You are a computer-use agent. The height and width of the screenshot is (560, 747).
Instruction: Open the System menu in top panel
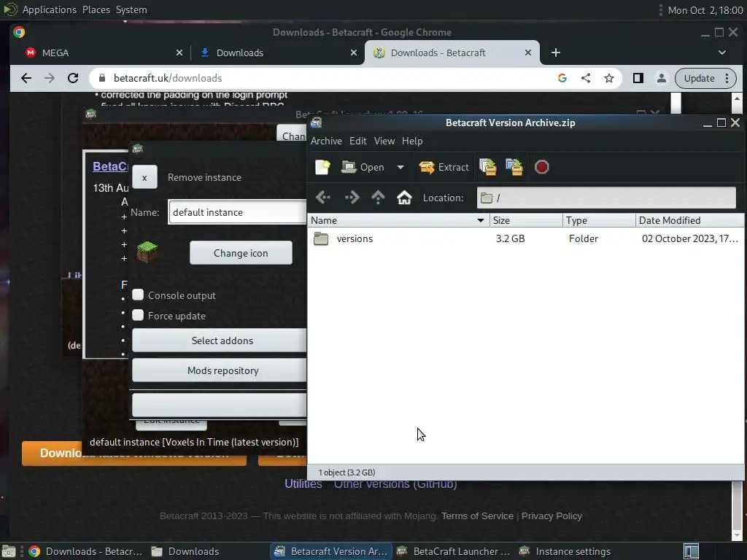pos(131,9)
